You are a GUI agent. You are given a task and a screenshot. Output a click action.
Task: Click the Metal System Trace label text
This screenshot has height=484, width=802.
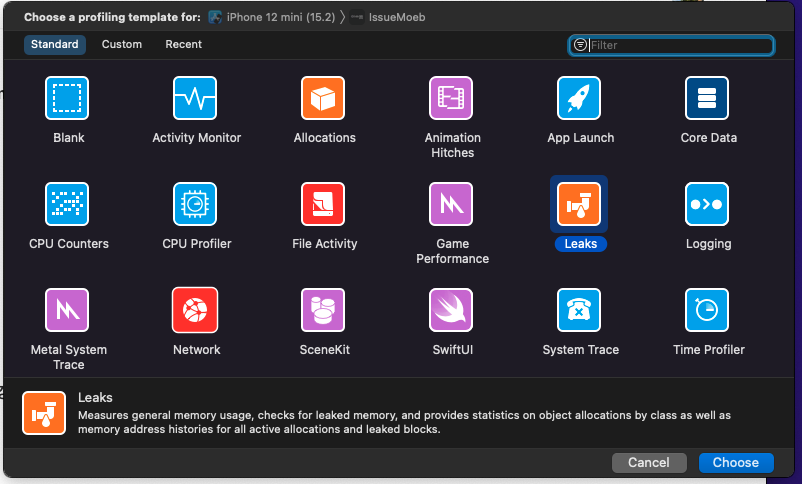(x=69, y=357)
